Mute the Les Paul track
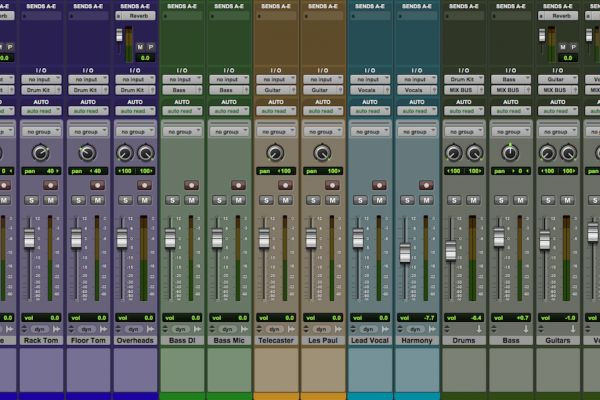The image size is (600, 400). (x=333, y=200)
